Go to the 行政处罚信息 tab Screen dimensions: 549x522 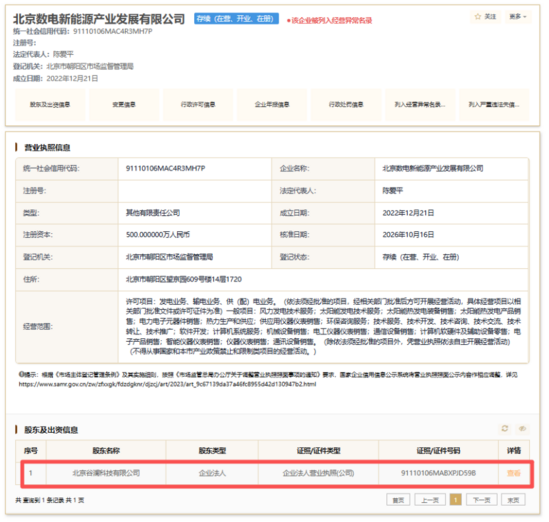click(346, 104)
